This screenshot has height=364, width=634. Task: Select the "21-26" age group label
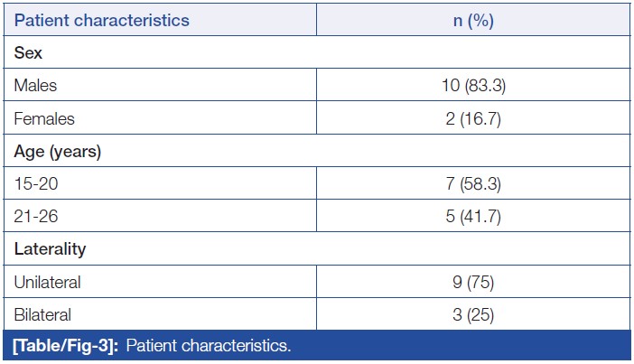point(34,217)
